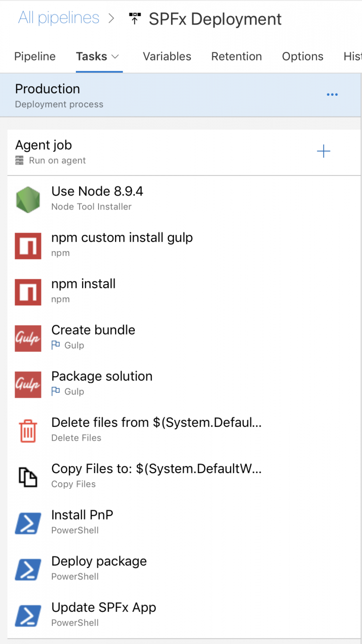
Task: Add a task with the plus button
Action: pos(323,151)
